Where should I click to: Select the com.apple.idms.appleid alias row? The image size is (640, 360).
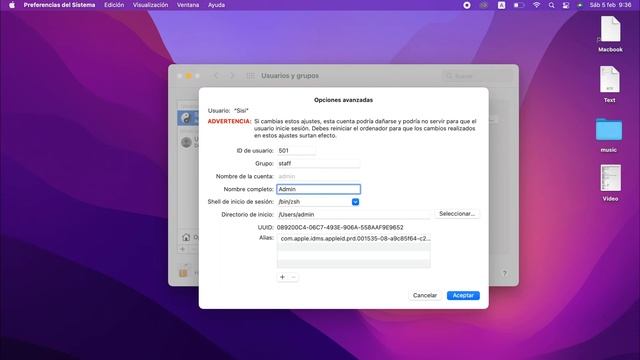[x=353, y=238]
